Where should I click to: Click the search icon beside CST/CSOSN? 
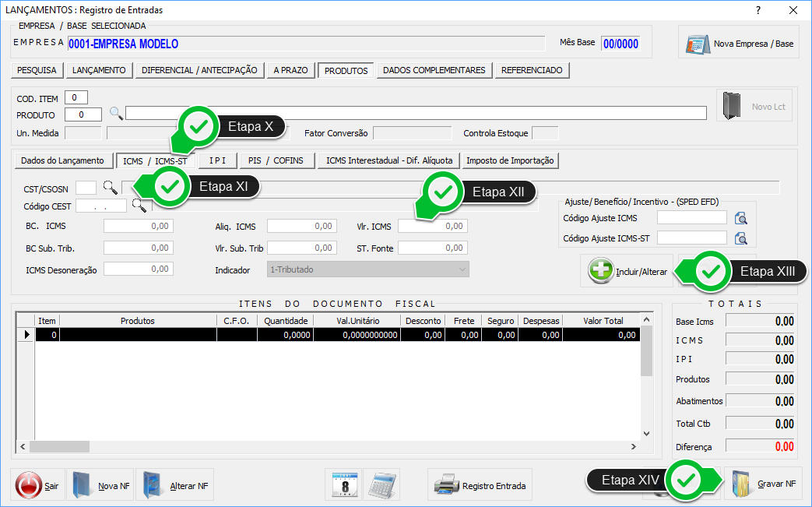pos(111,187)
